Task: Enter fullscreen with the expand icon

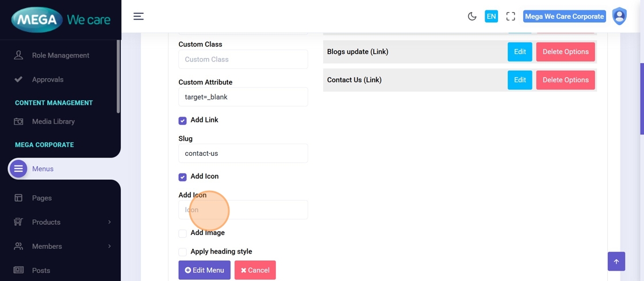Action: 511,16
